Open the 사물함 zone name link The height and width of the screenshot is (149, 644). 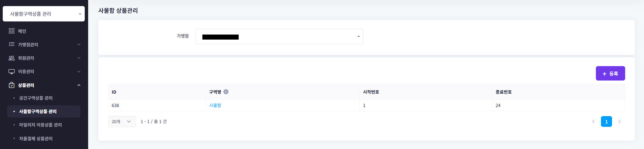click(x=215, y=105)
